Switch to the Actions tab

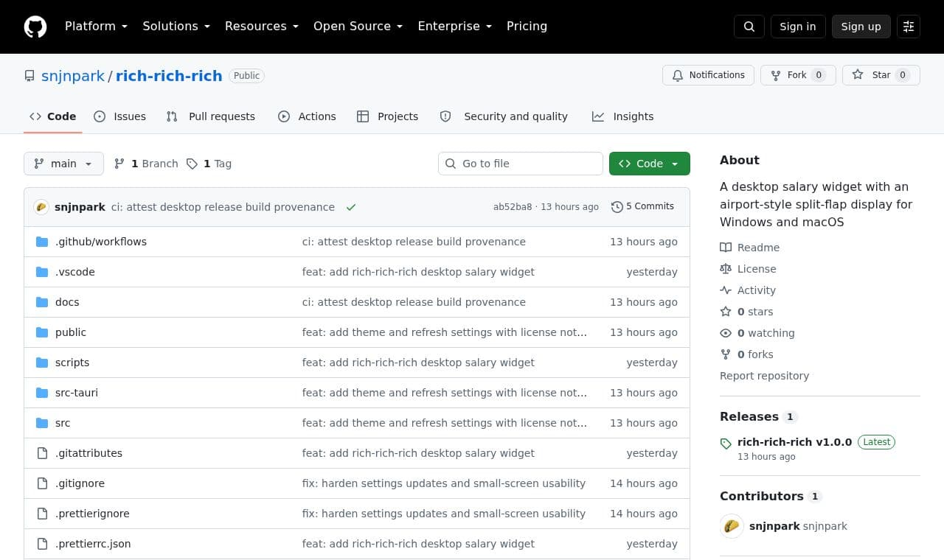pyautogui.click(x=307, y=116)
